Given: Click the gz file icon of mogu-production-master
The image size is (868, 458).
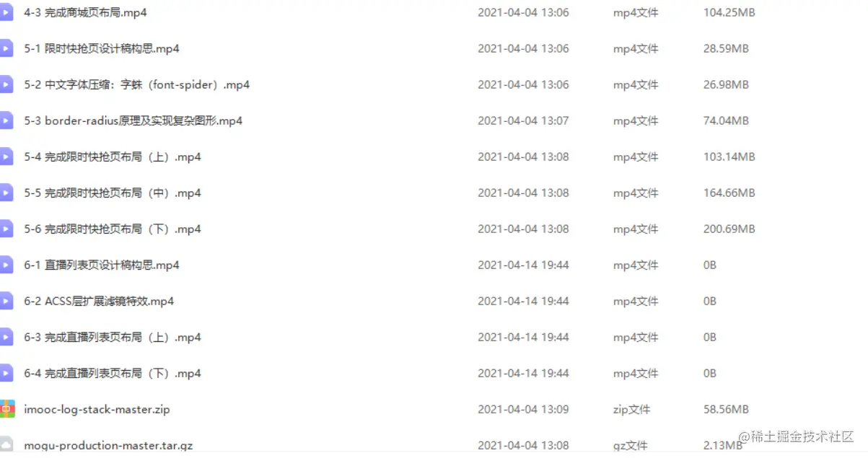Looking at the screenshot, I should (x=6, y=444).
